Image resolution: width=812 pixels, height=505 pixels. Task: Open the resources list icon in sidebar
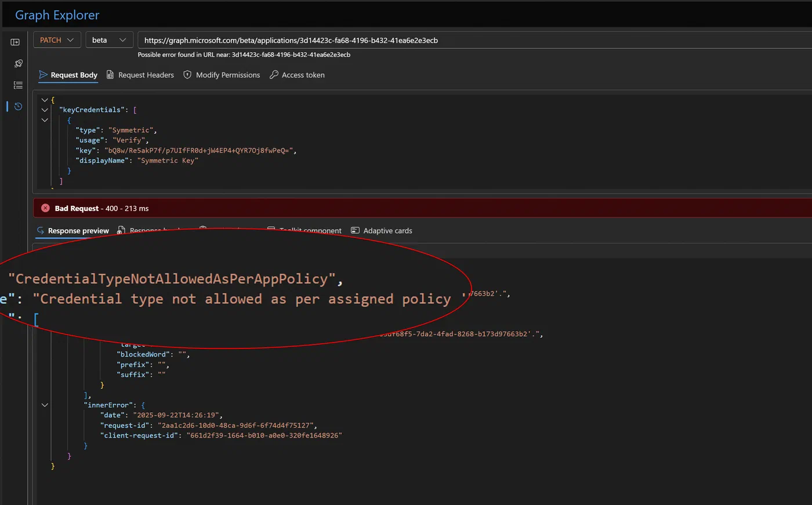coord(18,85)
